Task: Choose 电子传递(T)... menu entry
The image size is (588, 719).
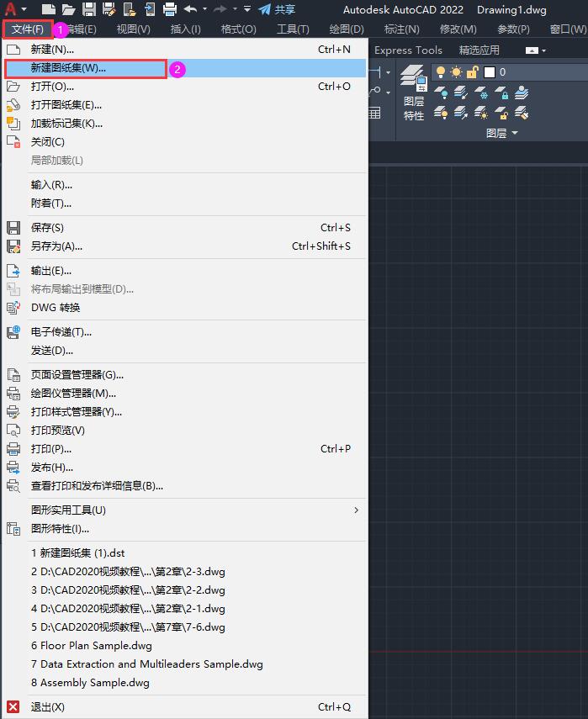Action: (184, 332)
